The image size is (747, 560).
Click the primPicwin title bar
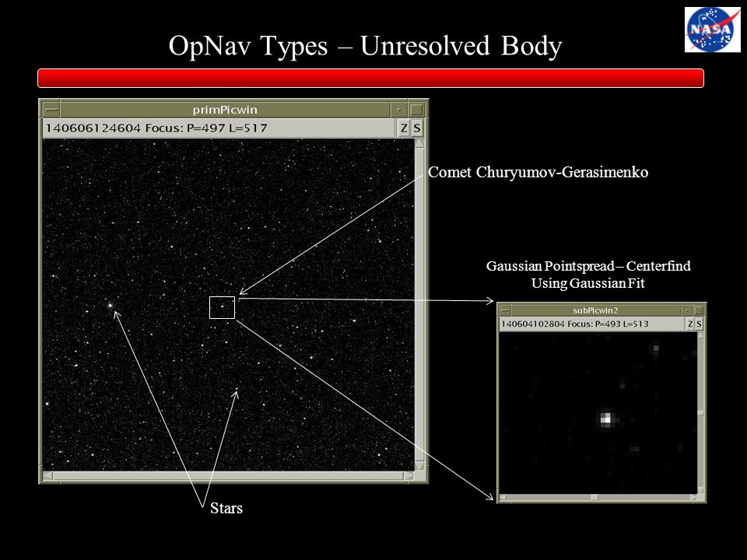(225, 110)
